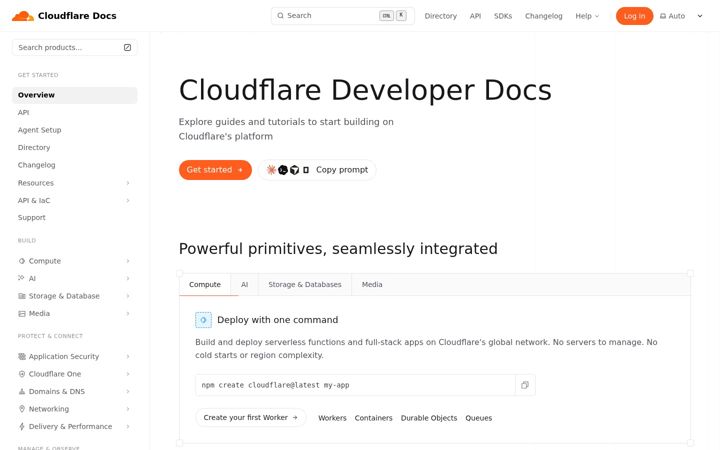Switch to the Media tab
The image size is (720, 450).
[x=372, y=285]
